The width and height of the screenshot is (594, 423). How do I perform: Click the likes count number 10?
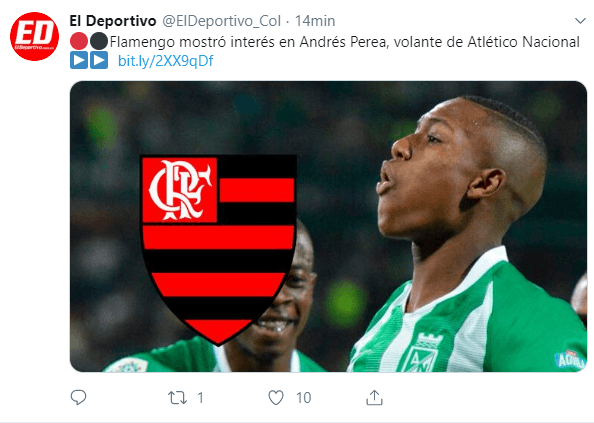coord(303,398)
